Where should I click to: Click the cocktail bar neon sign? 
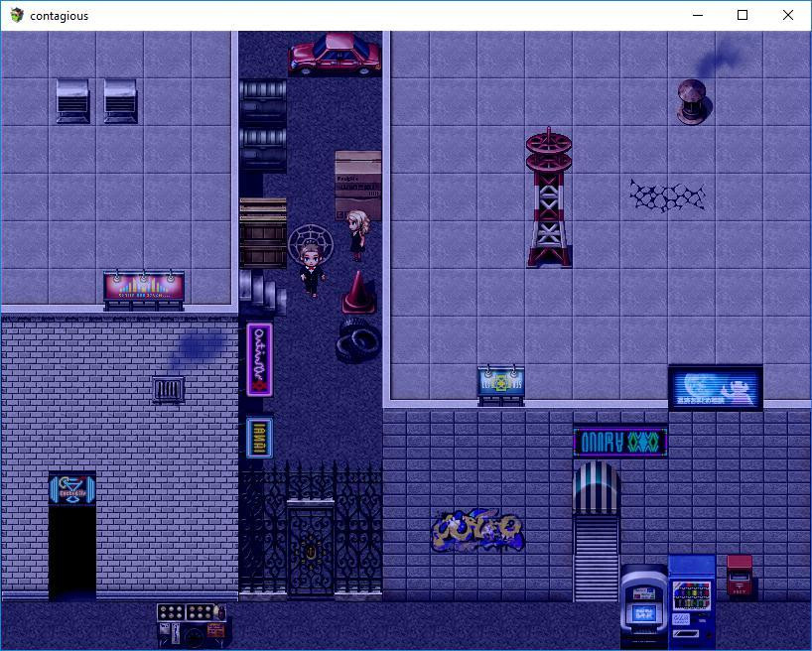tap(72, 489)
